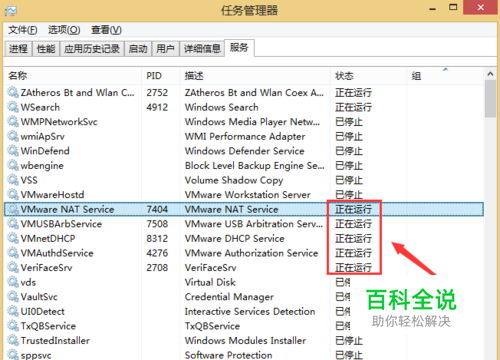Click the Interactive Services Detection description

[250, 311]
